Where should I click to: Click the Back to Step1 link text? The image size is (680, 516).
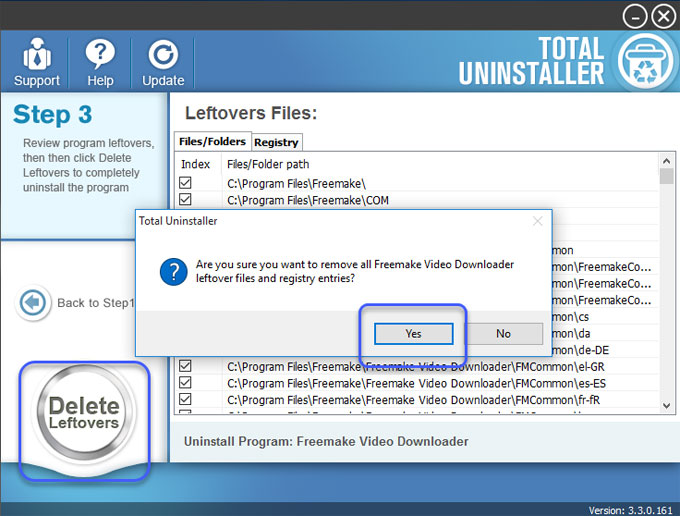[95, 303]
